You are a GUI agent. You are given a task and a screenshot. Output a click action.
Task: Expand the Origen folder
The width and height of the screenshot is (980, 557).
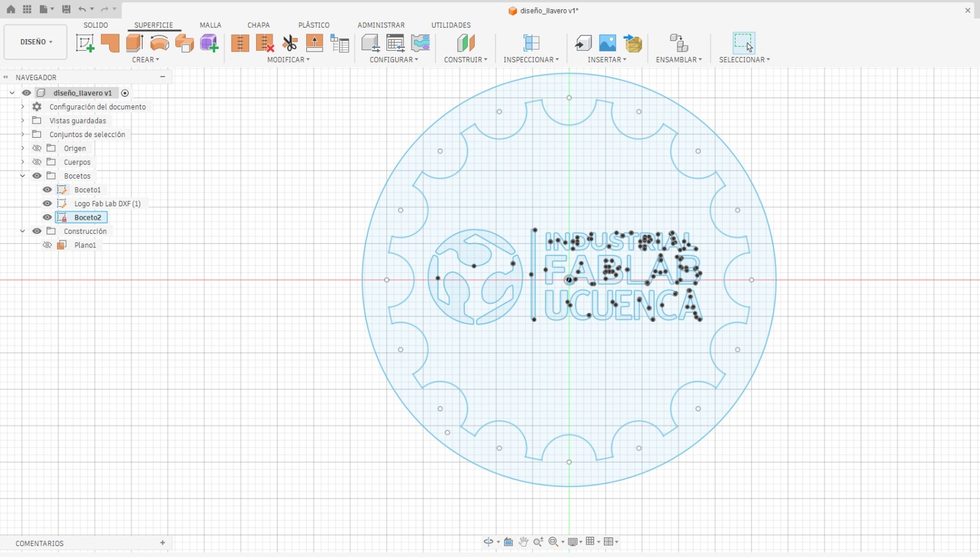(23, 148)
